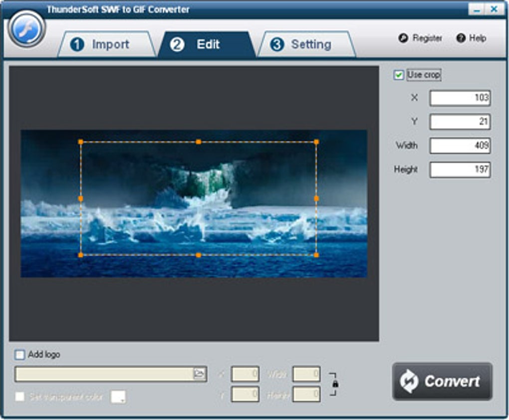Click the bottom-center crop handle
This screenshot has height=420, width=509.
click(199, 255)
